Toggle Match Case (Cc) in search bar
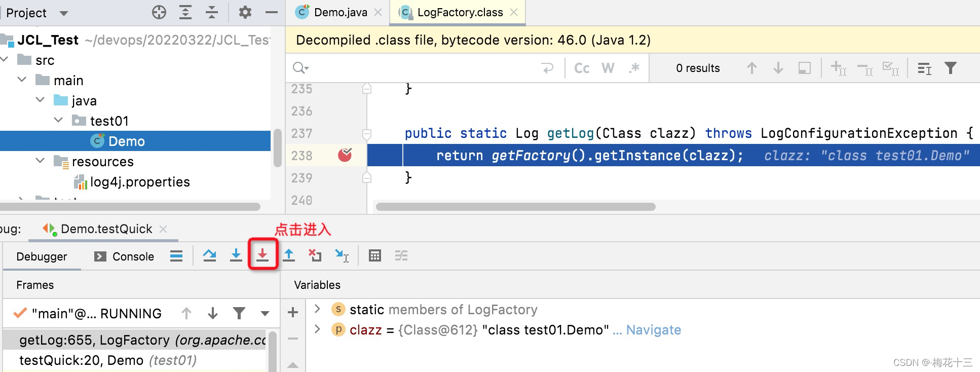Image resolution: width=980 pixels, height=372 pixels. (x=582, y=68)
